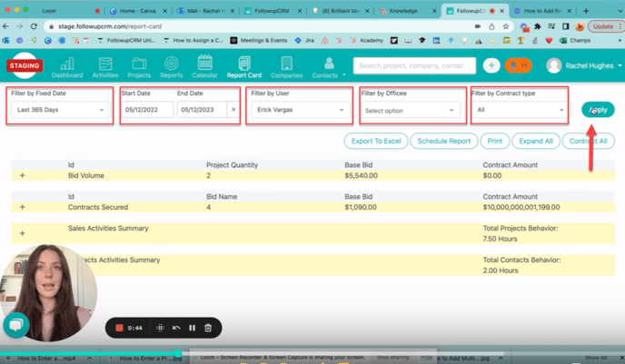Open the FollowupCRM Uni bookmark
The image size is (625, 364).
click(x=127, y=40)
